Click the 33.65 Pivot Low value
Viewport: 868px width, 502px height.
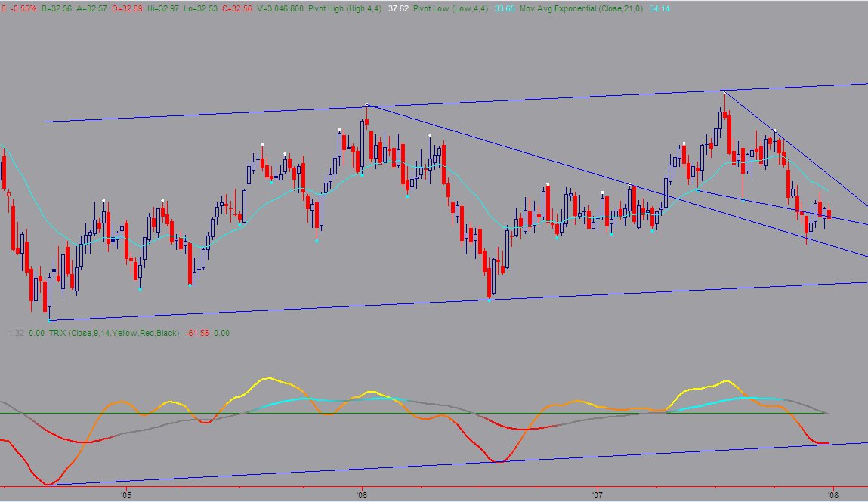tap(505, 9)
